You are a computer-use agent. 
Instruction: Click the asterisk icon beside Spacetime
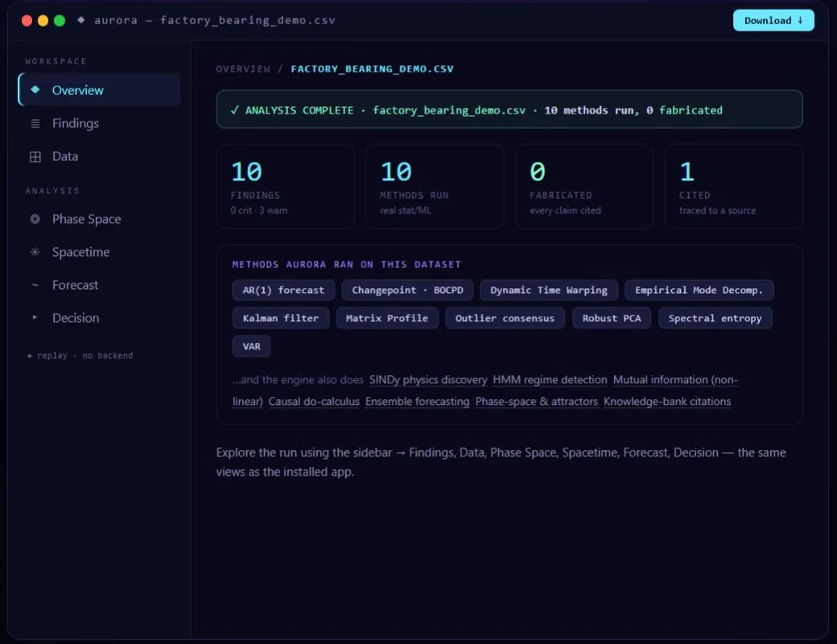[35, 251]
